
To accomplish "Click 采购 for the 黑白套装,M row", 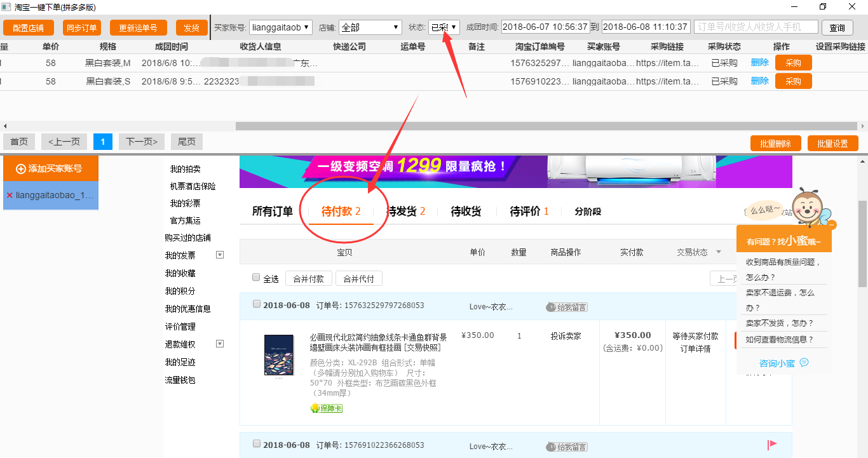I will [794, 63].
